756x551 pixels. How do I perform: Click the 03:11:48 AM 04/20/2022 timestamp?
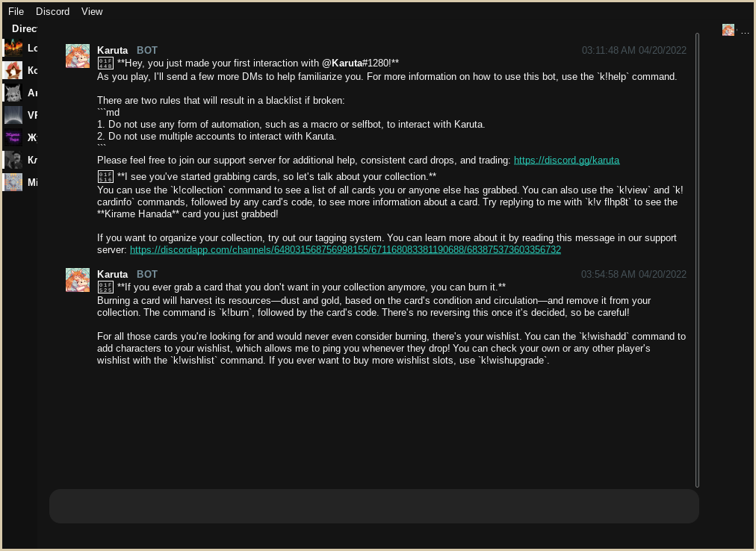point(634,50)
